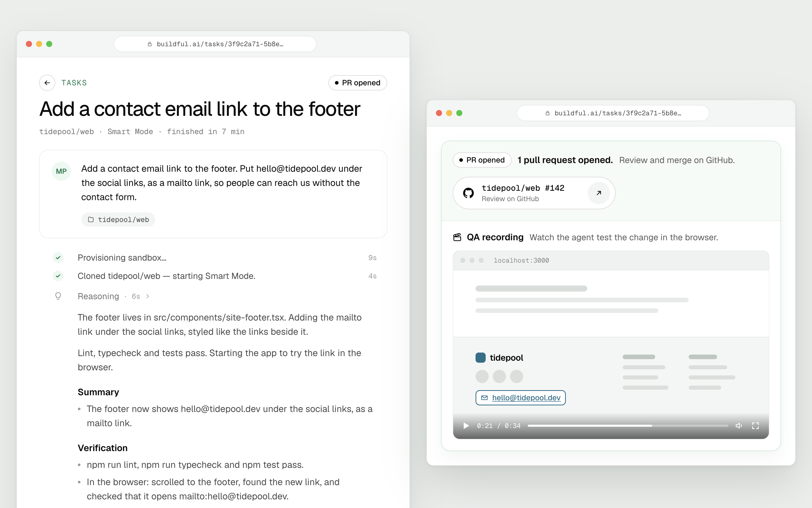Click the mail envelope icon in the footer preview
Screen dimensions: 812x508
pyautogui.click(x=484, y=398)
